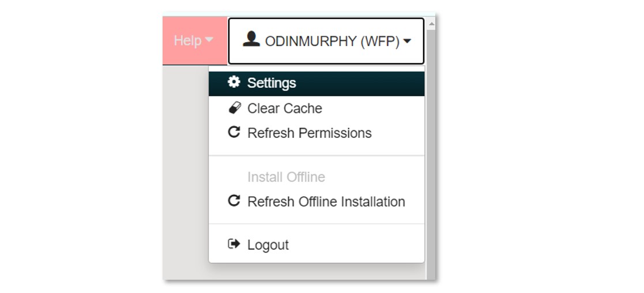This screenshot has width=644, height=293.
Task: Click the grey page area left of the menu
Action: point(185,172)
